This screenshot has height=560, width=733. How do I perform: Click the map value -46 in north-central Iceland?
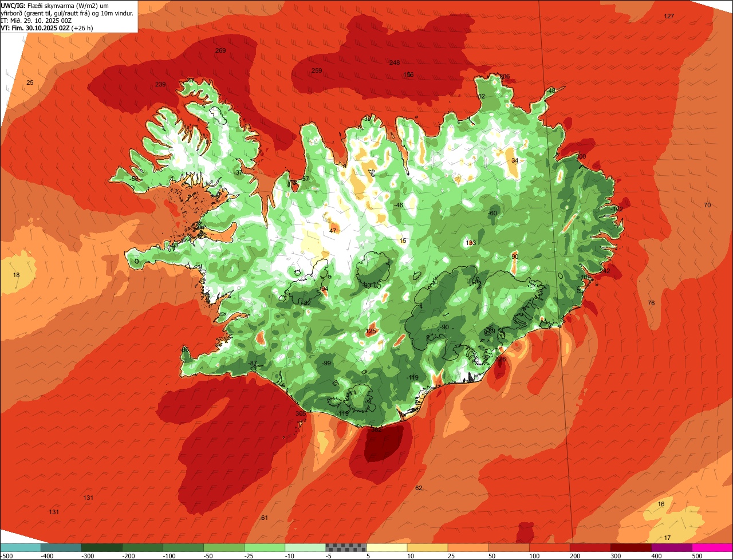click(399, 205)
